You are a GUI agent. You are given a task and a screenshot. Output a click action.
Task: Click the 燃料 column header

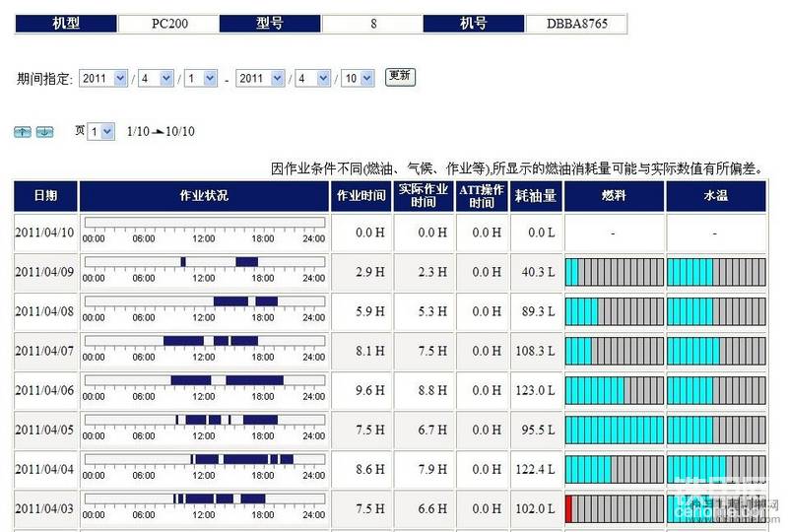[x=614, y=196]
